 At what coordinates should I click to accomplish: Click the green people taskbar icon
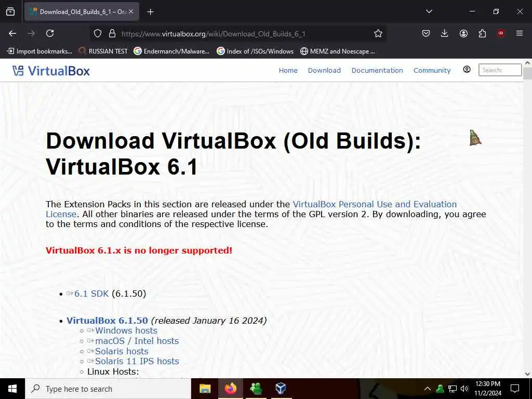pyautogui.click(x=256, y=389)
